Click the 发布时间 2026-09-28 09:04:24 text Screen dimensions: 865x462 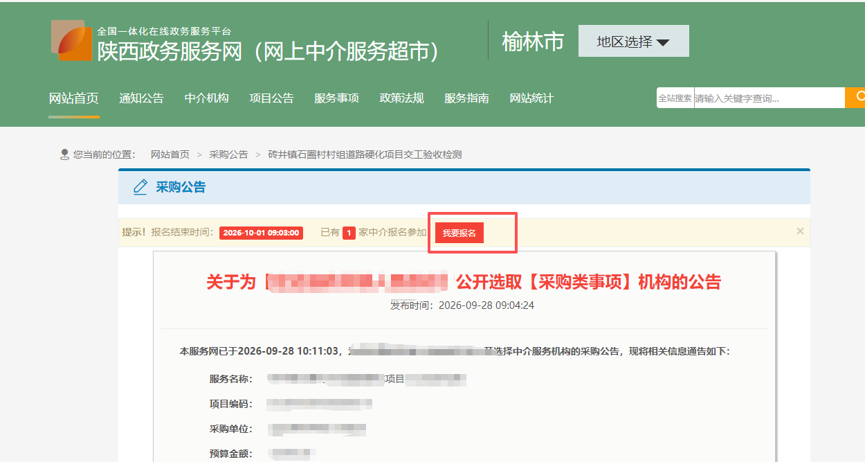click(x=462, y=305)
